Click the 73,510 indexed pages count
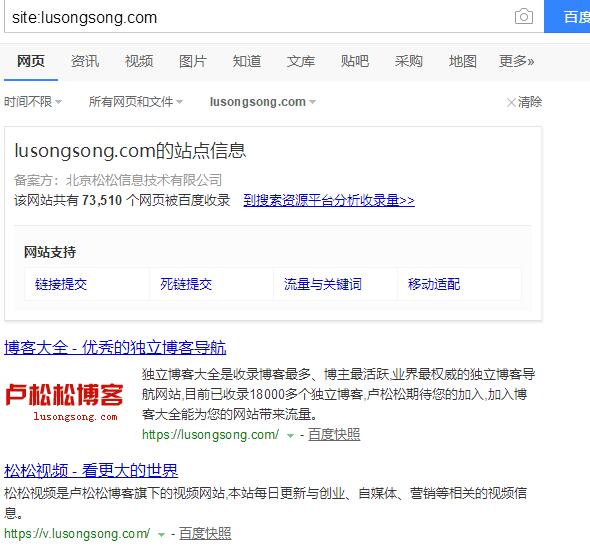The height and width of the screenshot is (560, 590). [x=102, y=200]
